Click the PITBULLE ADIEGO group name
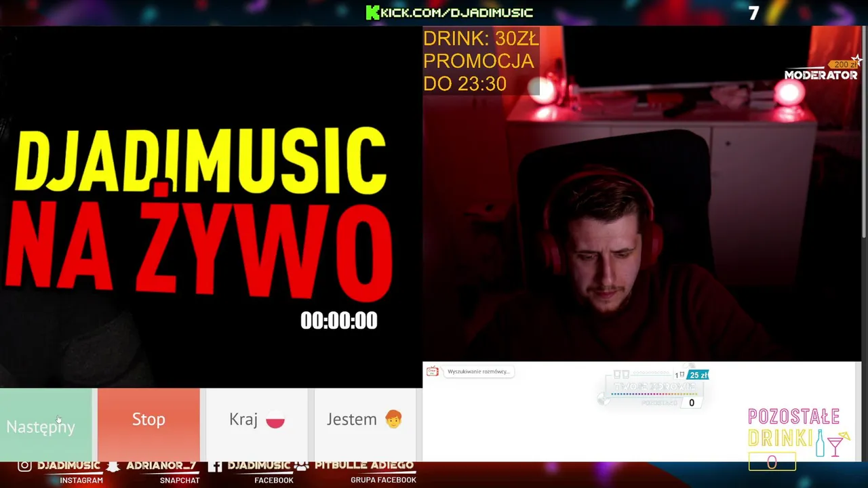 [x=364, y=466]
